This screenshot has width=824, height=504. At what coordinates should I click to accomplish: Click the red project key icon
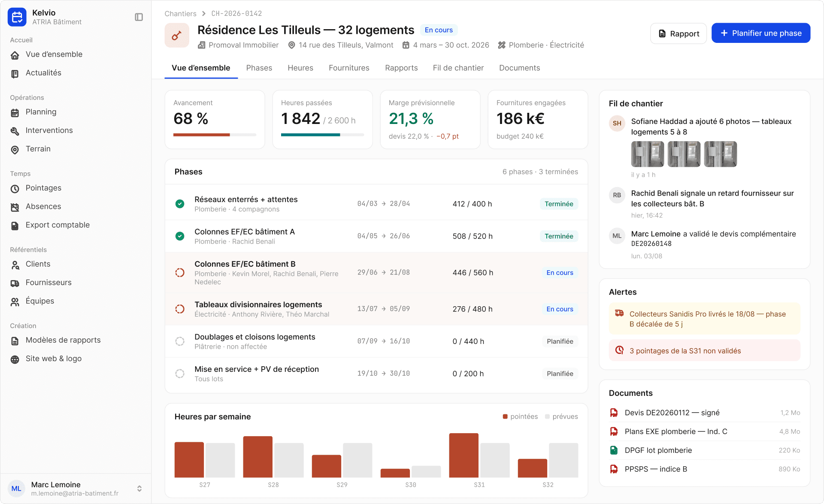coord(177,35)
